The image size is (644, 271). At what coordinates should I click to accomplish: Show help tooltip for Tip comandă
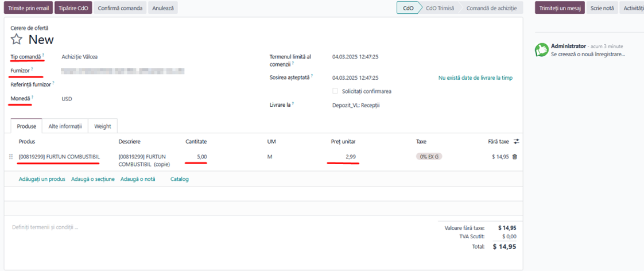pyautogui.click(x=43, y=55)
